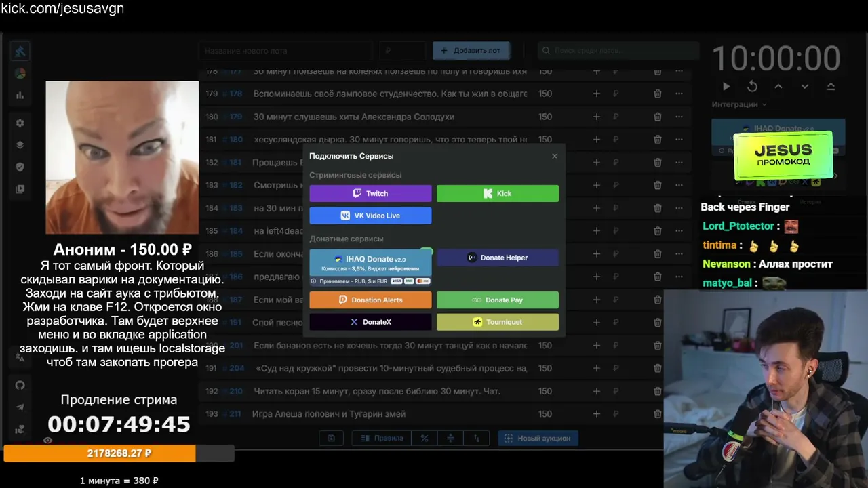Add amount to the хесусляндская дырка lot

597,140
